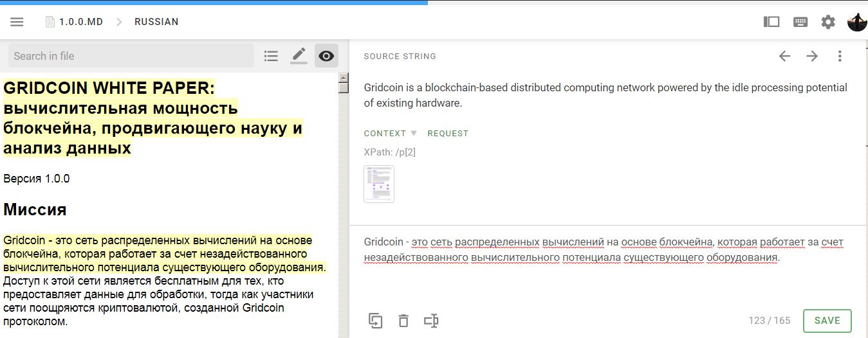Screen dimensions: 868x338
Task: Open the context screenshot thumbnail
Action: 379,184
